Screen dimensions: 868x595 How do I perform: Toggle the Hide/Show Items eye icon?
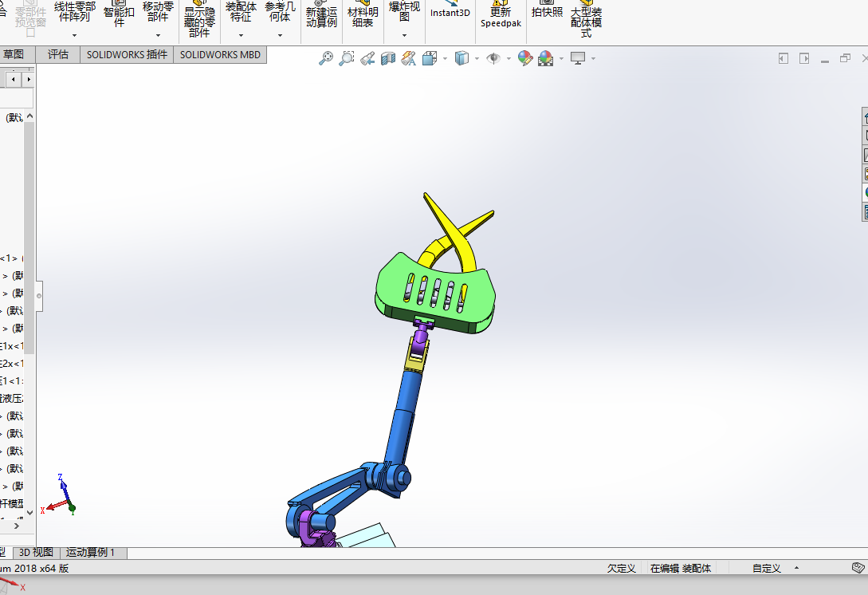point(493,58)
